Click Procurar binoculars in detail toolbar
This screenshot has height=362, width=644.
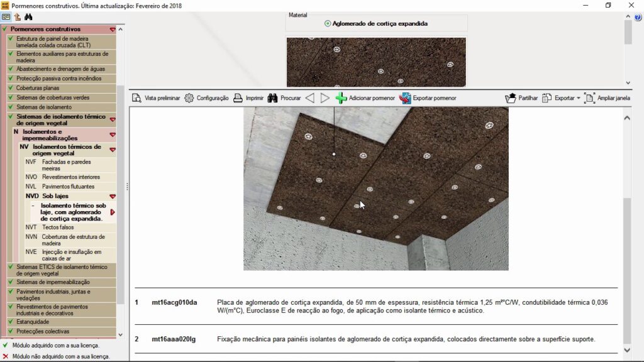[273, 98]
